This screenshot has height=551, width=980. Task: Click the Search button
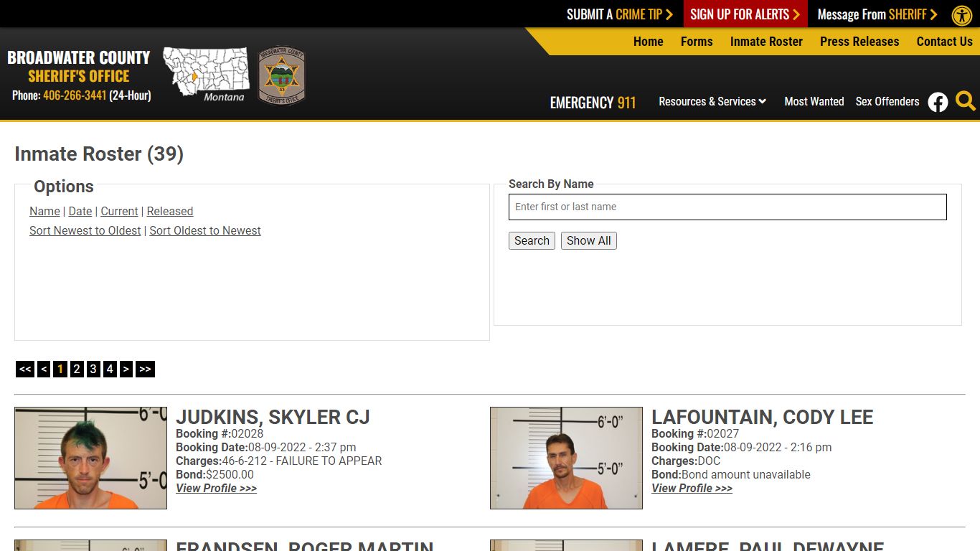tap(532, 240)
